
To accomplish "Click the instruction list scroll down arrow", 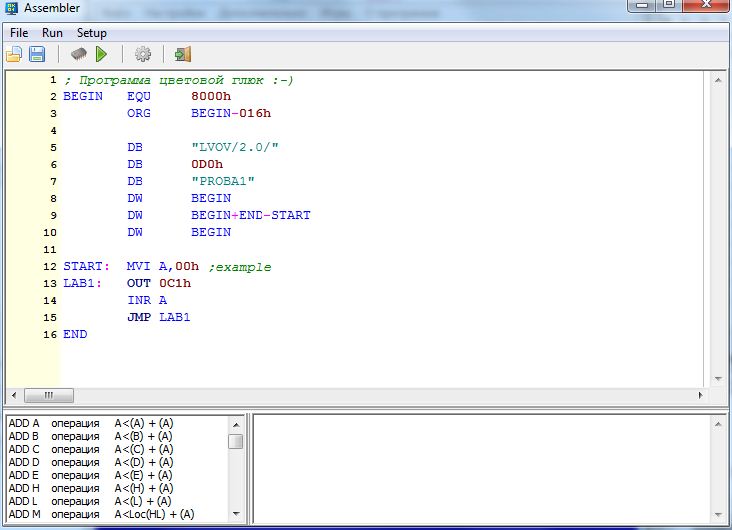I will tap(236, 514).
